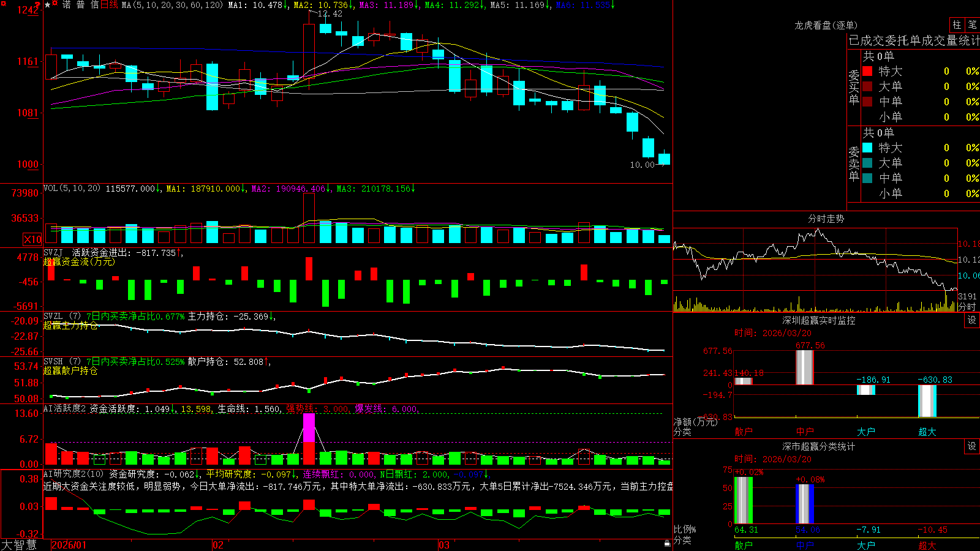Click the blue 中户 bar in 分类统计 chart
980x551 pixels.
coord(805,504)
